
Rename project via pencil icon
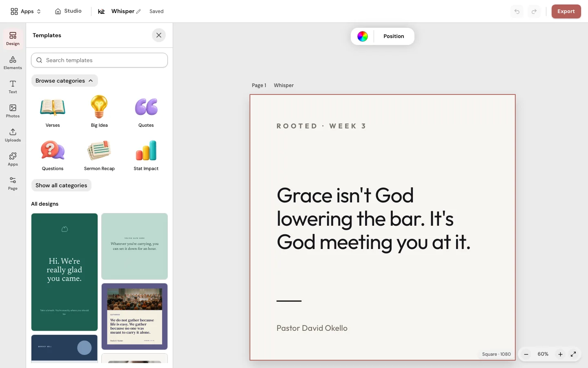click(138, 11)
